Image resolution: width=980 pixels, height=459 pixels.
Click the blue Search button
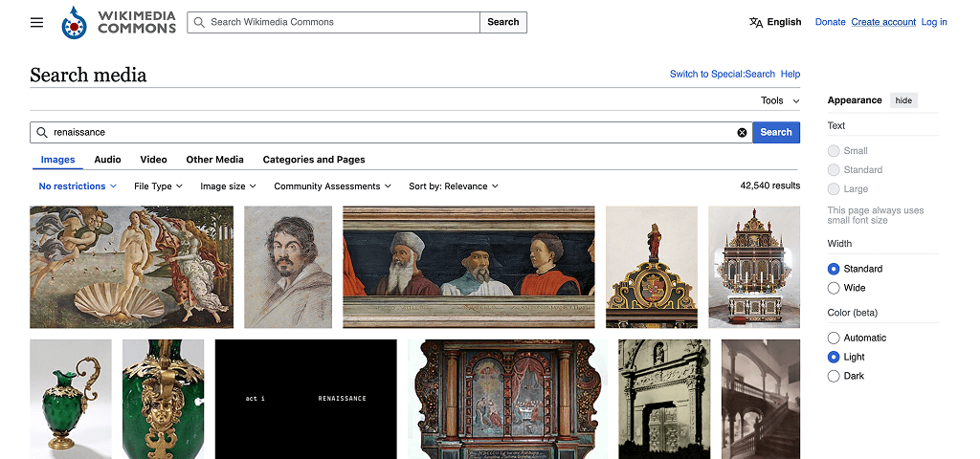776,132
